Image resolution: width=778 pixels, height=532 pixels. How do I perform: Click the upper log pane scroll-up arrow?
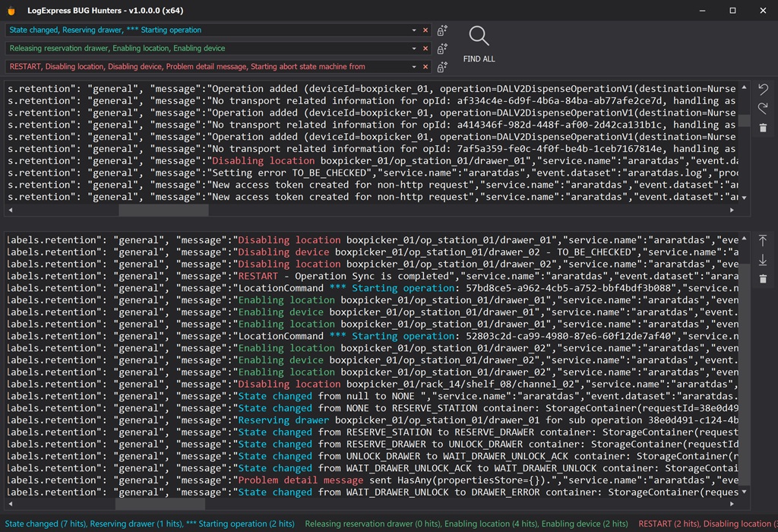(744, 87)
